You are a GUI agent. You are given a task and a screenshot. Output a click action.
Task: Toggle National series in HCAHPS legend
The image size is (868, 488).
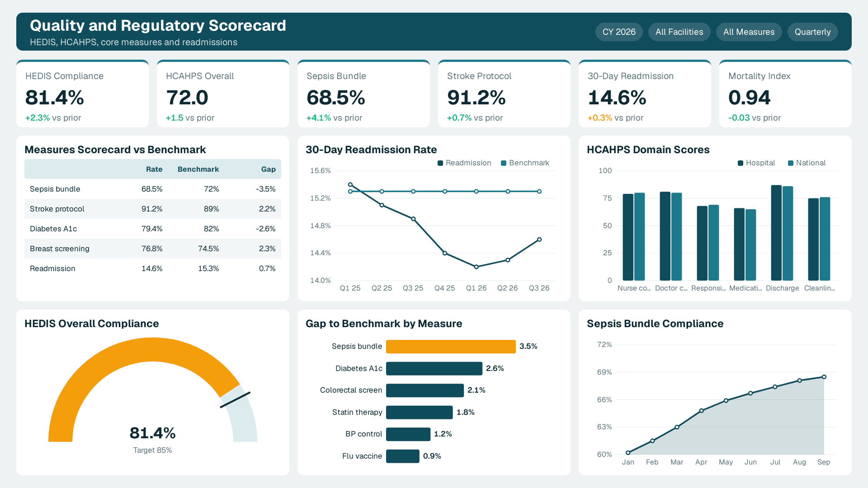[x=807, y=163]
